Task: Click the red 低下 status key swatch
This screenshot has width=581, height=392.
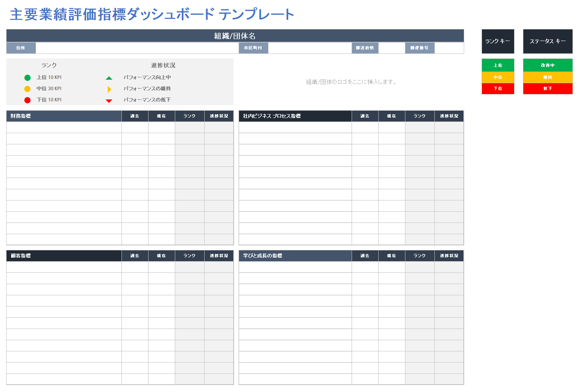Action: pyautogui.click(x=548, y=89)
